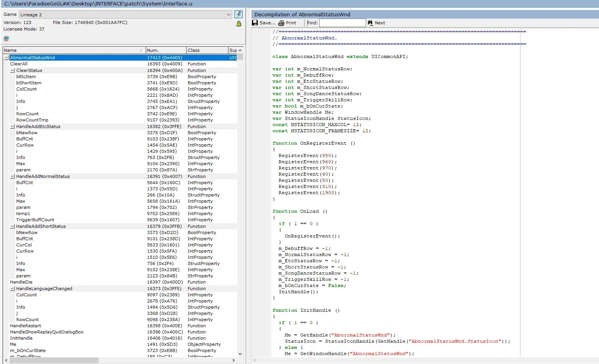Select the CurRow row with Num. 1454

pyautogui.click(x=120, y=145)
